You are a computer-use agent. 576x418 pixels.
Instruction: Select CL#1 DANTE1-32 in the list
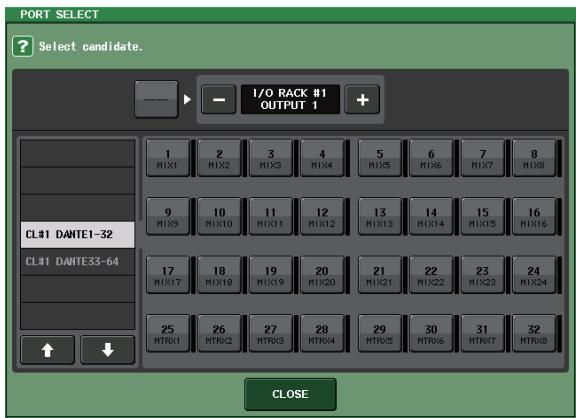(78, 234)
